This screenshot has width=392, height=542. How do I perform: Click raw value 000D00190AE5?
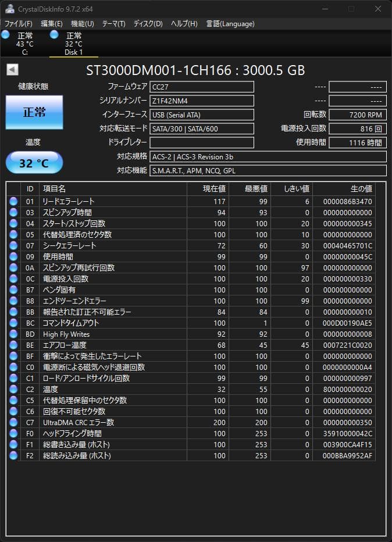click(x=347, y=323)
